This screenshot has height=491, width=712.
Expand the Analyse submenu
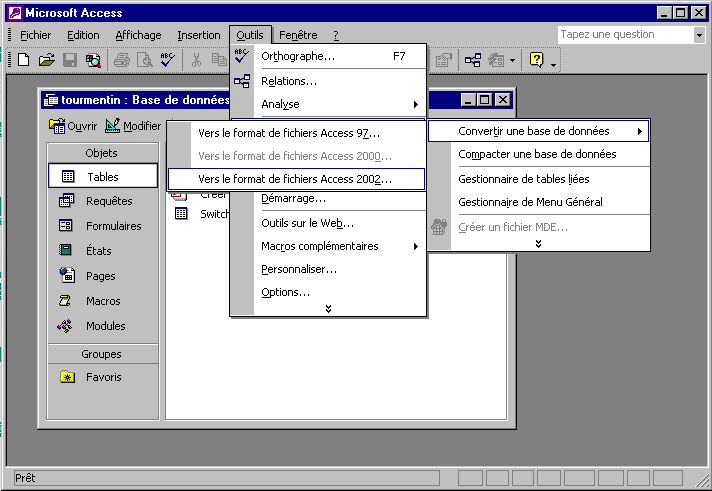(x=329, y=104)
